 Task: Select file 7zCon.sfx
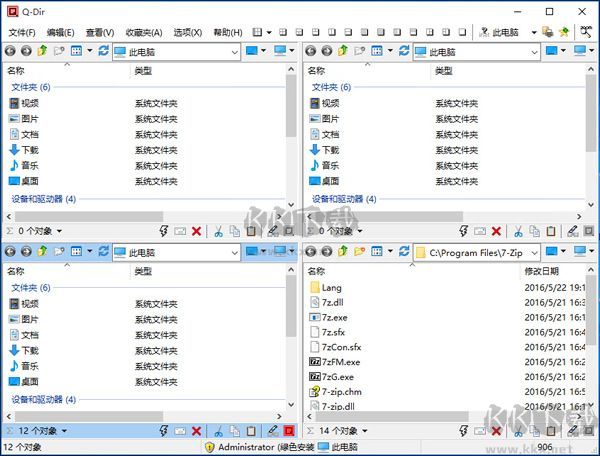click(335, 347)
